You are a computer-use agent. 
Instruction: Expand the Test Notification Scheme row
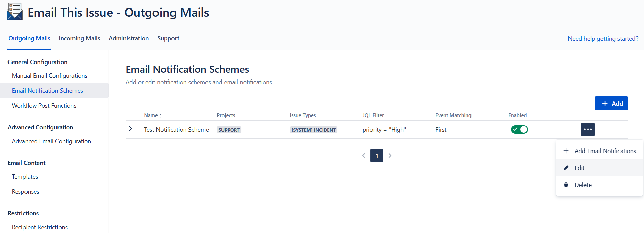coord(131,129)
